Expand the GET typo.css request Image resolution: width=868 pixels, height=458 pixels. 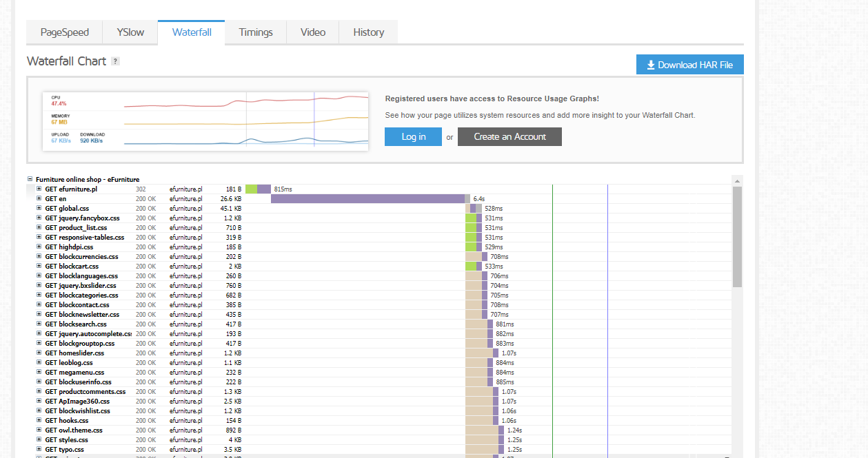click(x=39, y=449)
